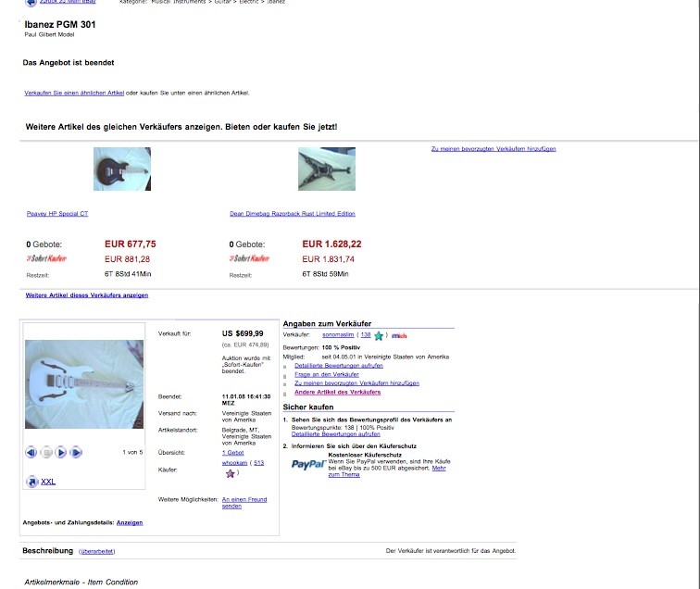Add seller to favorites via top link
Viewport: 700px width, 589px height.
coord(494,149)
